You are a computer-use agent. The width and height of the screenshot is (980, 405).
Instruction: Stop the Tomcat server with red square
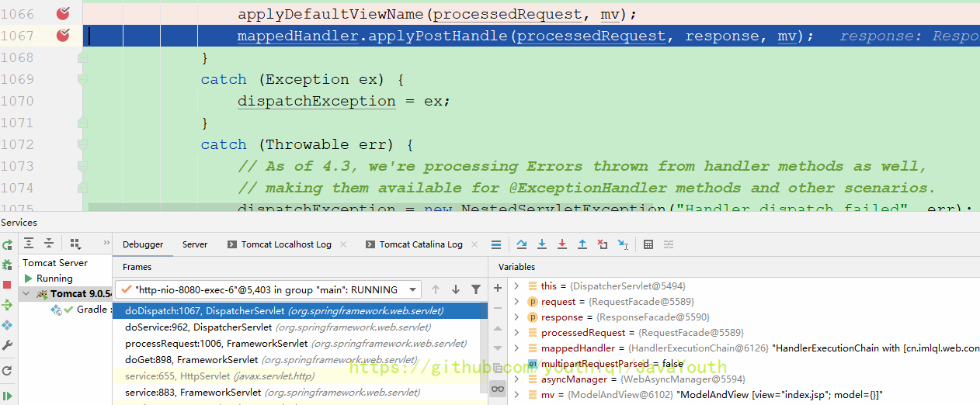pos(7,285)
